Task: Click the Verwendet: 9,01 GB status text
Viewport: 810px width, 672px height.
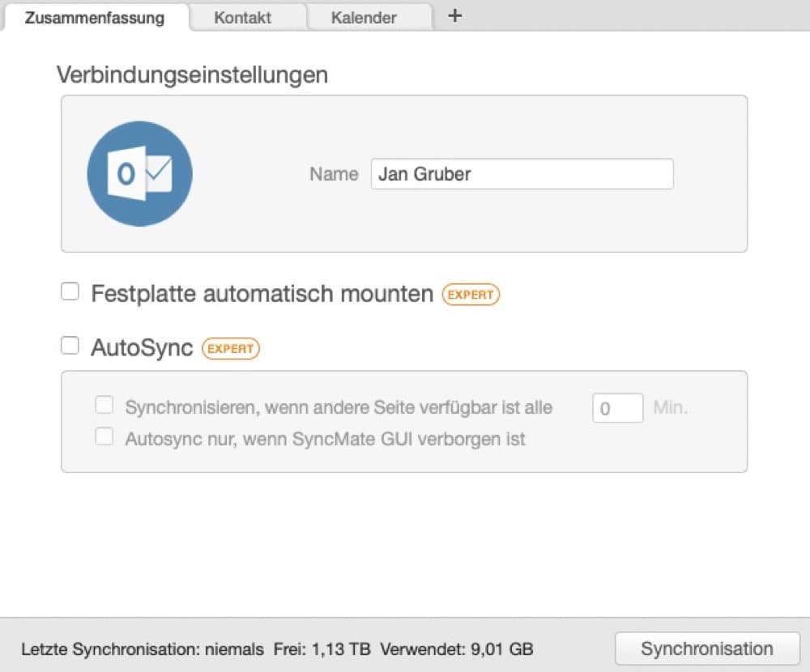Action: tap(457, 649)
